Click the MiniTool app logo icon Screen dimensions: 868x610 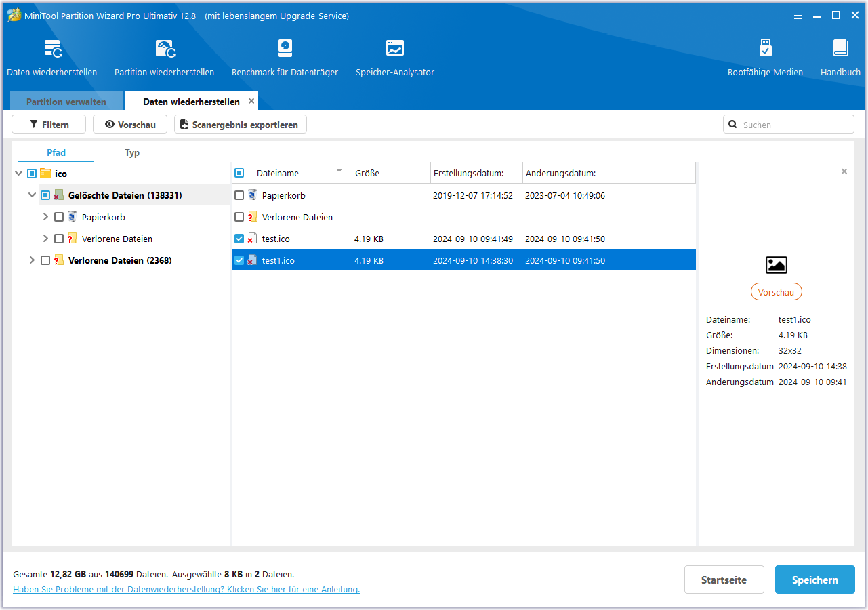14,15
